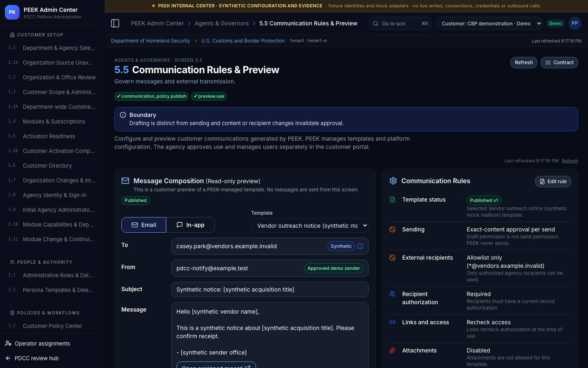Click the Open assigned record button
588x368 pixels.
coord(216,365)
